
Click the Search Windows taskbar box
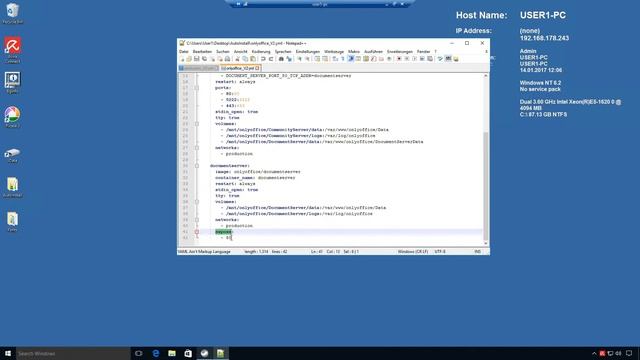pos(73,353)
